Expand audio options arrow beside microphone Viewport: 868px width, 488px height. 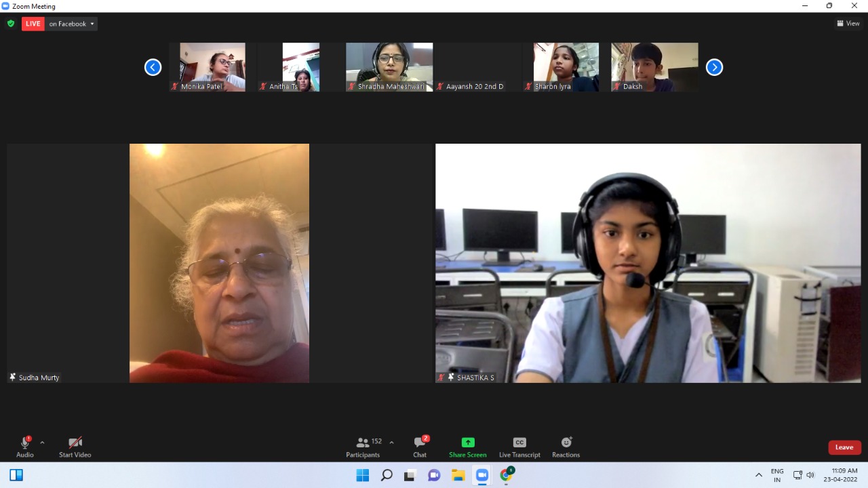[42, 443]
